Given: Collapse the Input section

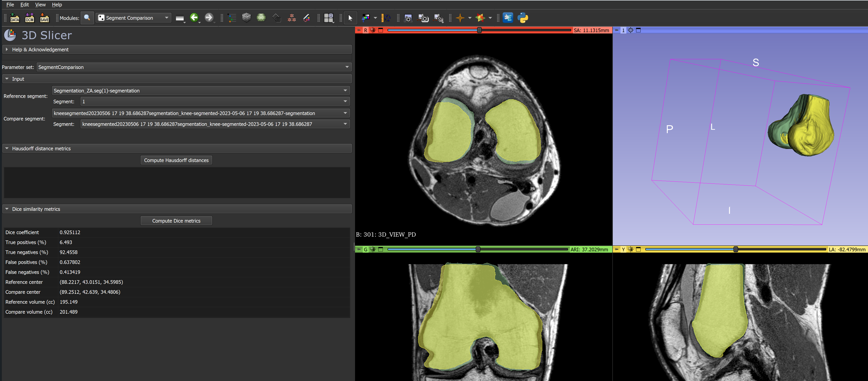Looking at the screenshot, I should tap(7, 79).
